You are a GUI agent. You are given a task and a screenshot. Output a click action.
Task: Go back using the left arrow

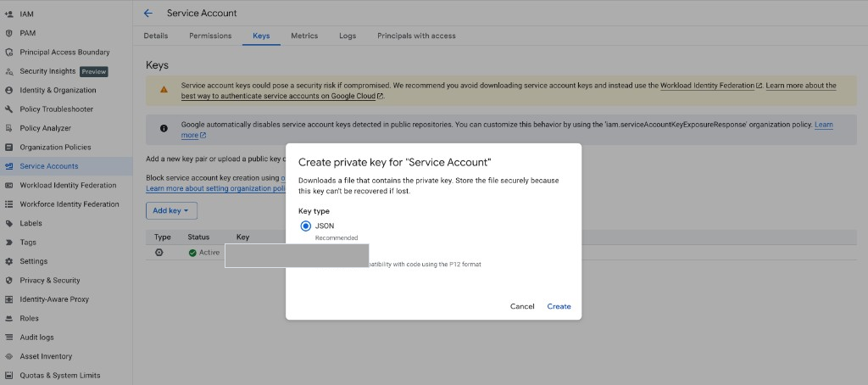click(147, 14)
